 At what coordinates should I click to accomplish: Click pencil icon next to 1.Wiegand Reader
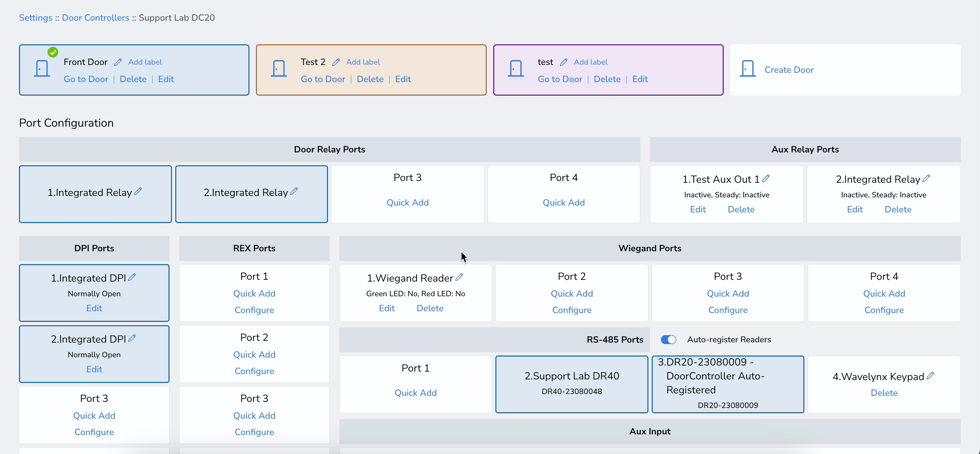click(459, 277)
